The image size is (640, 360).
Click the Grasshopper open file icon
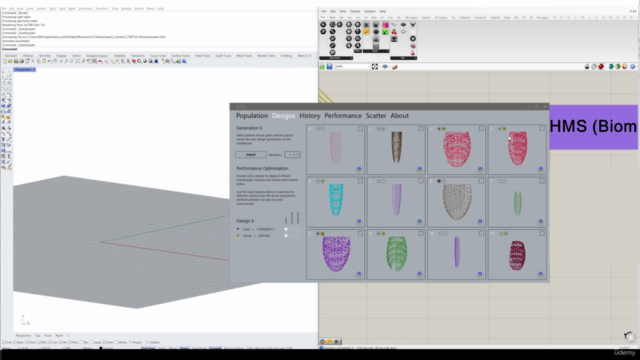point(322,67)
